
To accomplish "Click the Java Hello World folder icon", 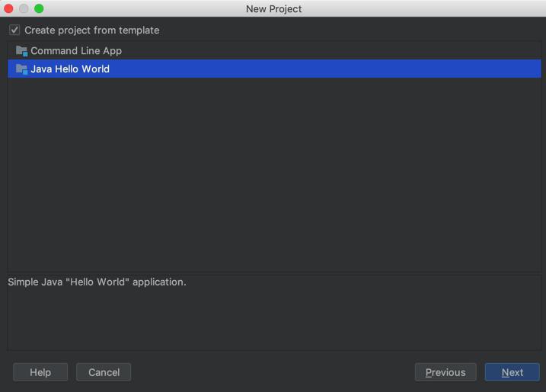I will point(21,69).
